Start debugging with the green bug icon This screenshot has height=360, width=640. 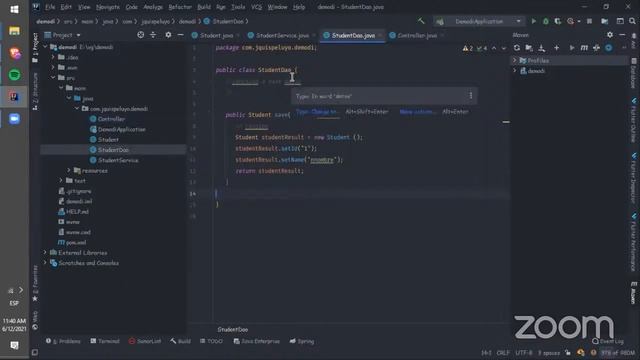click(x=546, y=21)
